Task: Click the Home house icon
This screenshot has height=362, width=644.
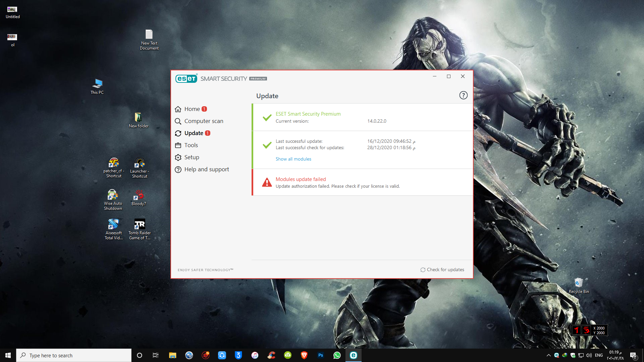Action: coord(178,109)
